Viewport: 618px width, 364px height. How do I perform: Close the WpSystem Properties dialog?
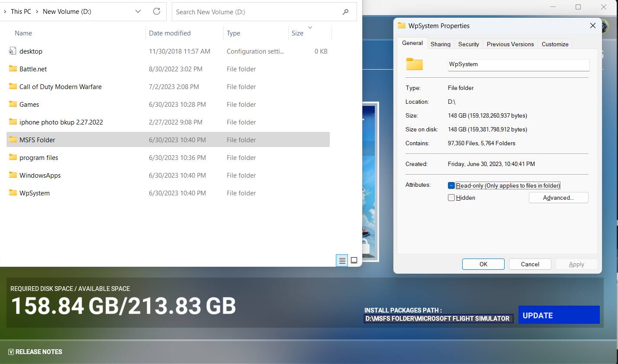(592, 26)
